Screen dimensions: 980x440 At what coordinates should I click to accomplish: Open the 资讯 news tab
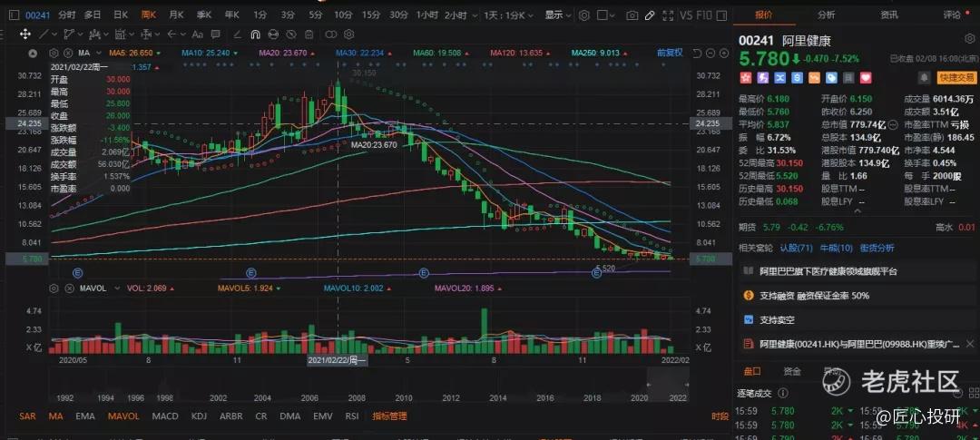(x=889, y=15)
